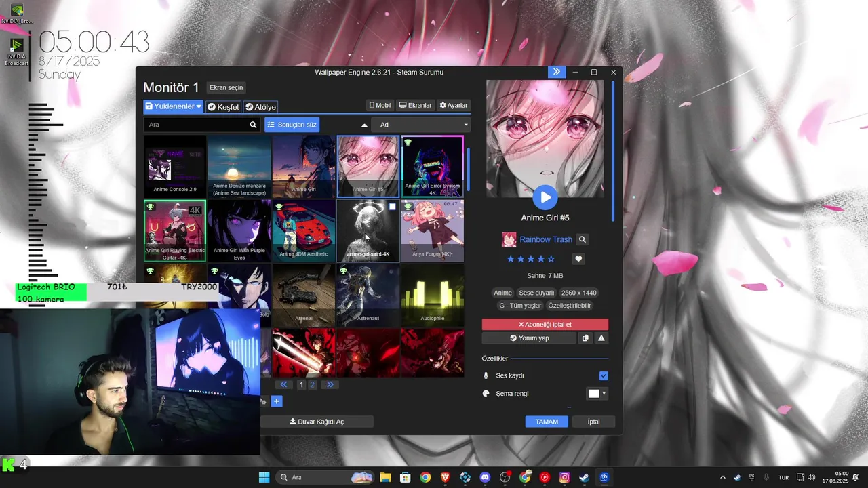This screenshot has height=488, width=868.
Task: Open the Windows Start menu
Action: point(264,477)
